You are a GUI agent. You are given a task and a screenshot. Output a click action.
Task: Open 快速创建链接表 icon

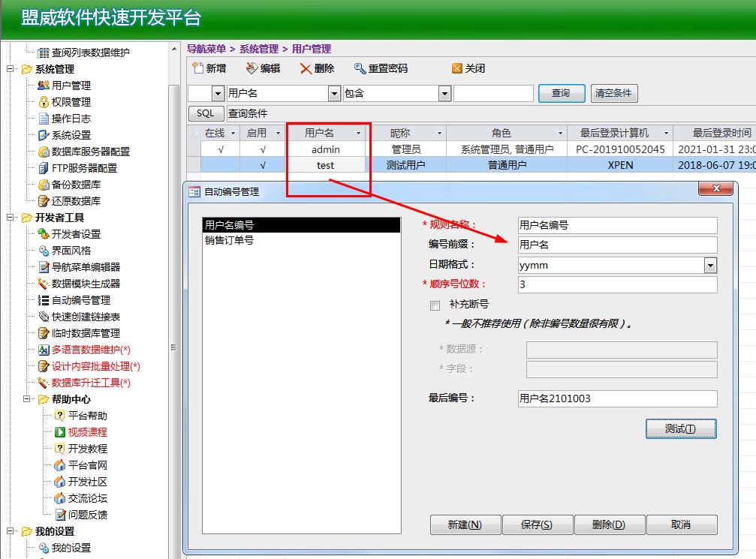point(44,317)
